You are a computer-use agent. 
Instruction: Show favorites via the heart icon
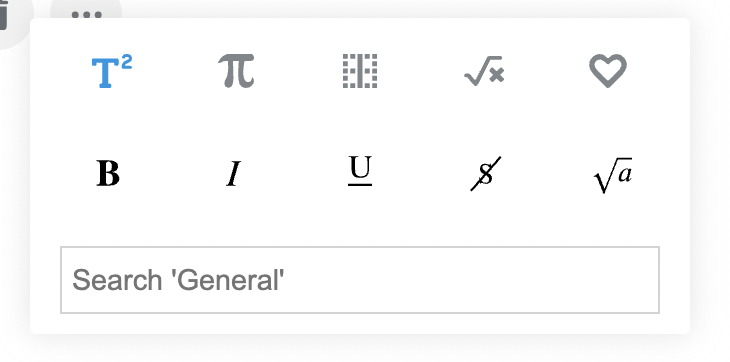click(x=608, y=71)
